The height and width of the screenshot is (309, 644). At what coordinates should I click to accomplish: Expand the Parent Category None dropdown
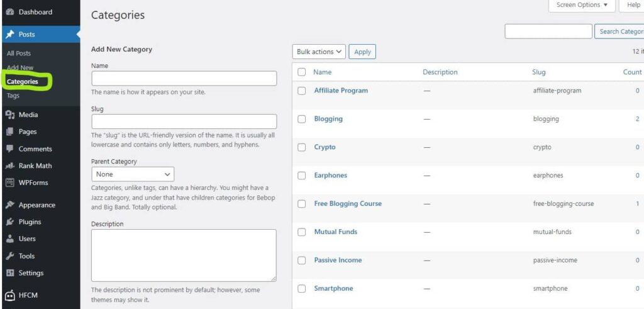pos(133,174)
